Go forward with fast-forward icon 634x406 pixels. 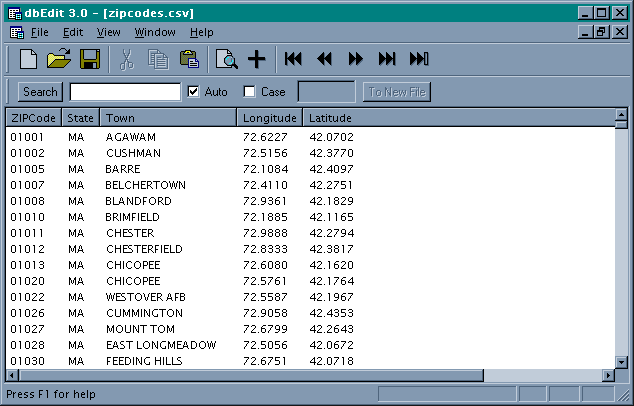point(355,59)
